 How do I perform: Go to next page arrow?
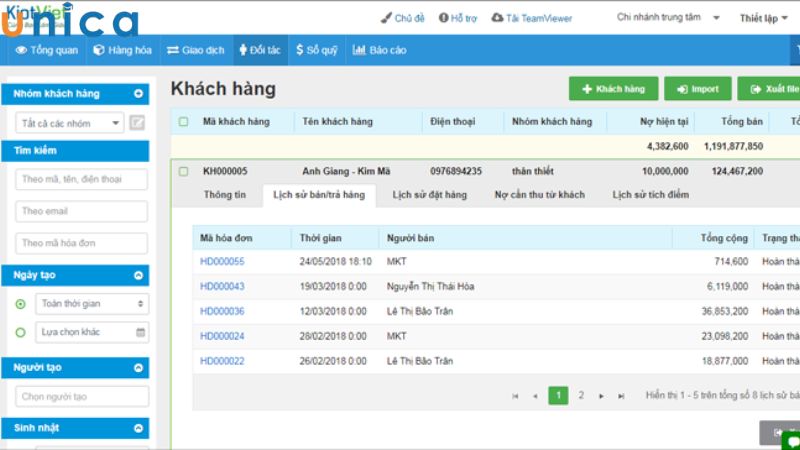(x=601, y=396)
